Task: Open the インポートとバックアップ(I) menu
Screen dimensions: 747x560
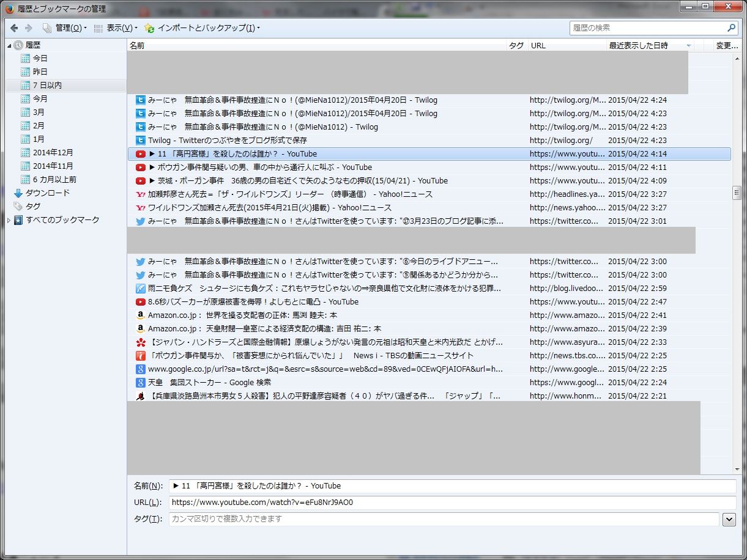Action: (x=203, y=28)
